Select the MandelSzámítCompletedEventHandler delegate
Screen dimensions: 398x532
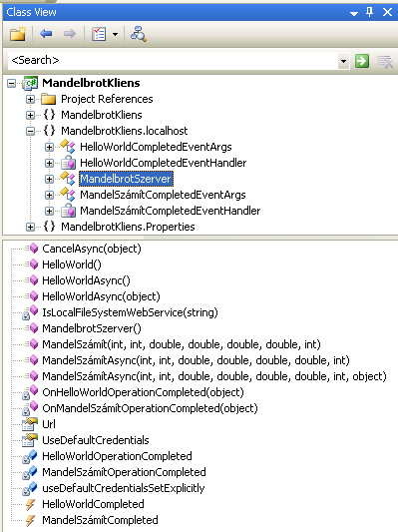pos(171,211)
